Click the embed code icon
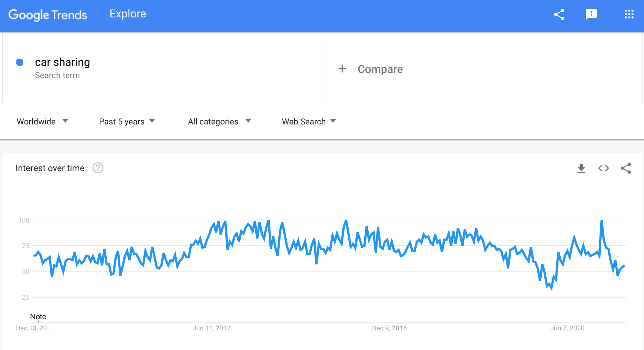This screenshot has height=350, width=644. pos(603,169)
